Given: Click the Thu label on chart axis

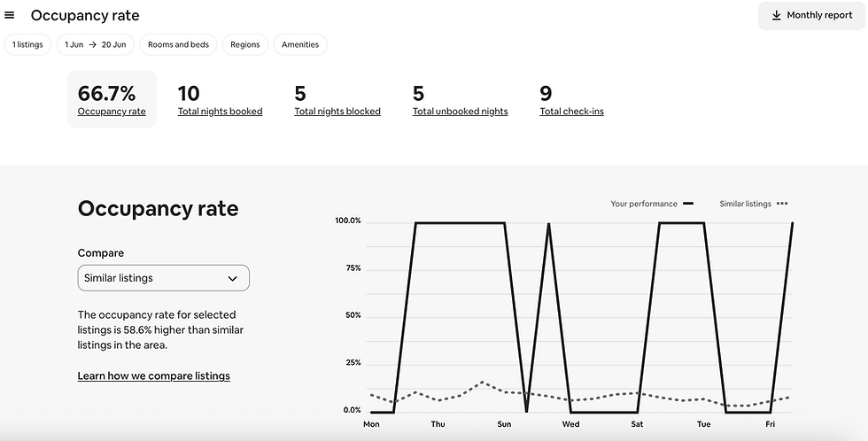Looking at the screenshot, I should [438, 424].
